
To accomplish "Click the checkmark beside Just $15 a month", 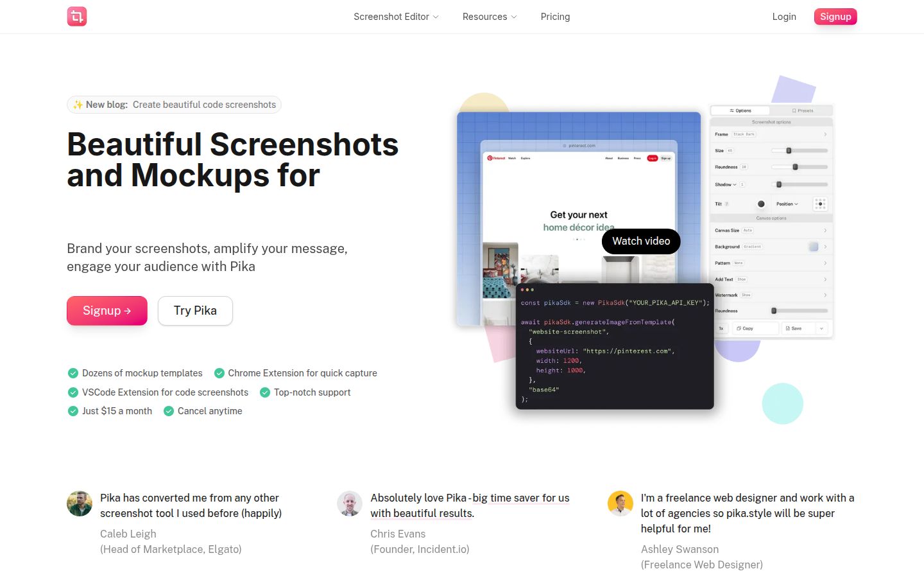I will pos(73,411).
